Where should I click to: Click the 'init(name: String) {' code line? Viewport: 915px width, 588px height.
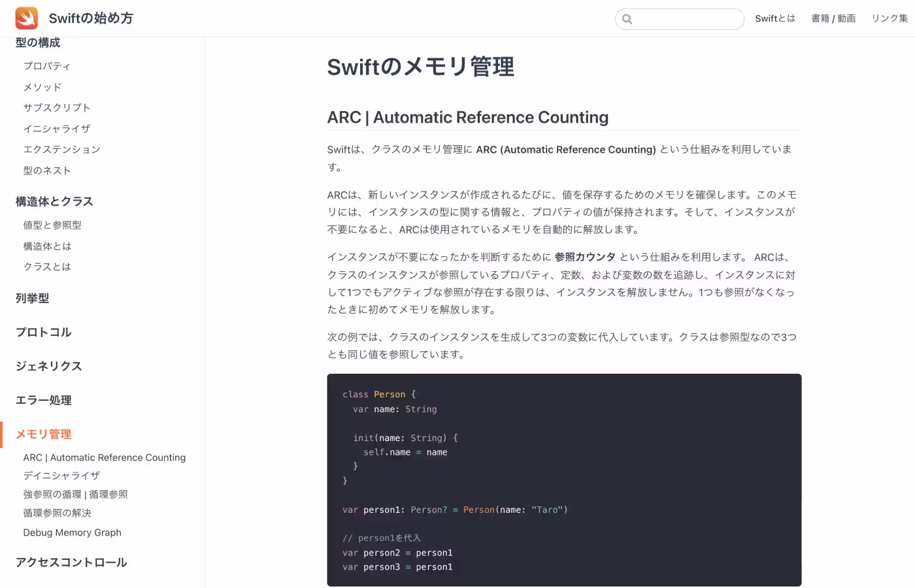point(405,438)
